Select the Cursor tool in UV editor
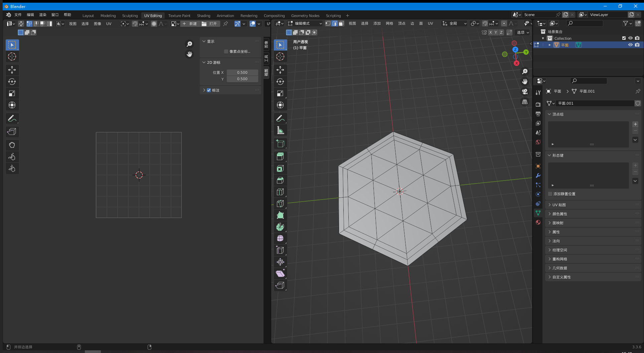 12,56
